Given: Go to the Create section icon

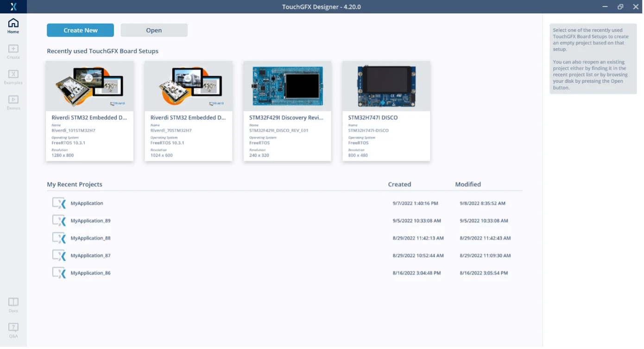Looking at the screenshot, I should 13,51.
